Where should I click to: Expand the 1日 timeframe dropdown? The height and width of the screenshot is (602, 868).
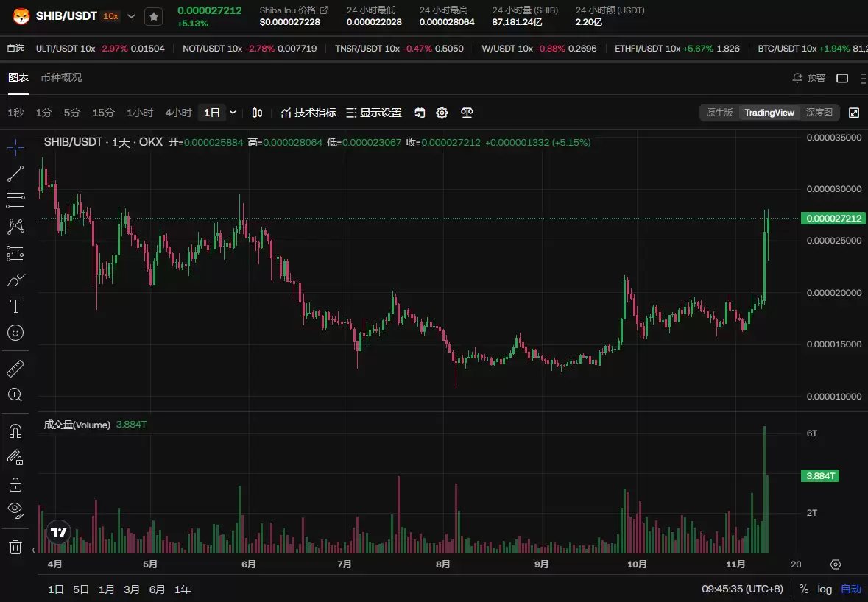click(x=233, y=113)
